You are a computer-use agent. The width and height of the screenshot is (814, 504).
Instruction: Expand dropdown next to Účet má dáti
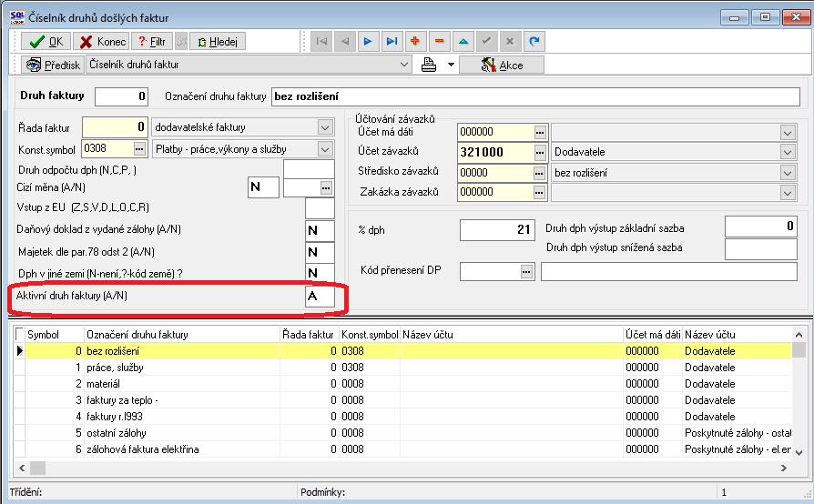[x=788, y=133]
